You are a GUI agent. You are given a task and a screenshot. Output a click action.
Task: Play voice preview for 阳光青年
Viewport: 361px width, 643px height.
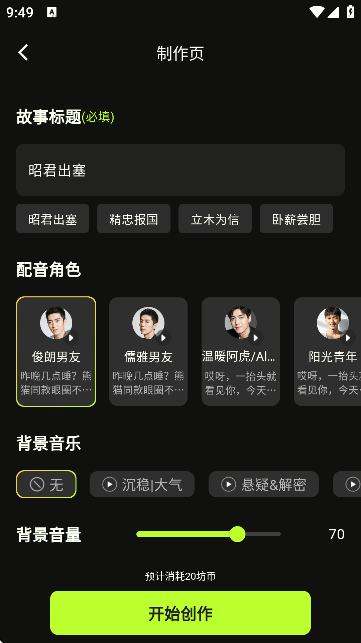pyautogui.click(x=348, y=338)
